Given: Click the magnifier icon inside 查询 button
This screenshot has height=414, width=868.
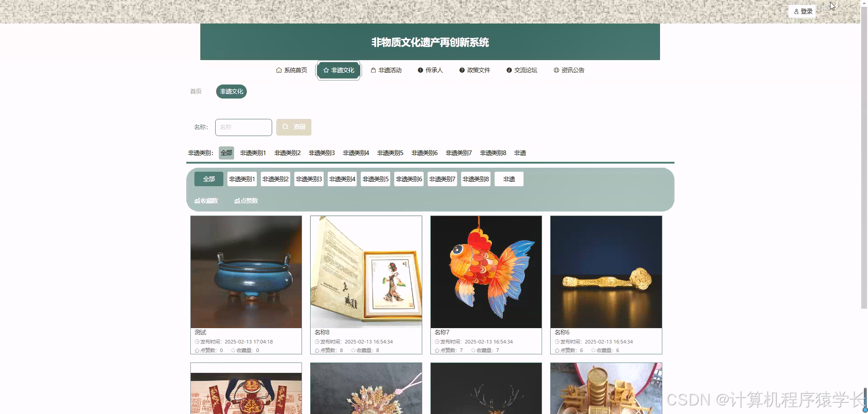Looking at the screenshot, I should pyautogui.click(x=285, y=127).
